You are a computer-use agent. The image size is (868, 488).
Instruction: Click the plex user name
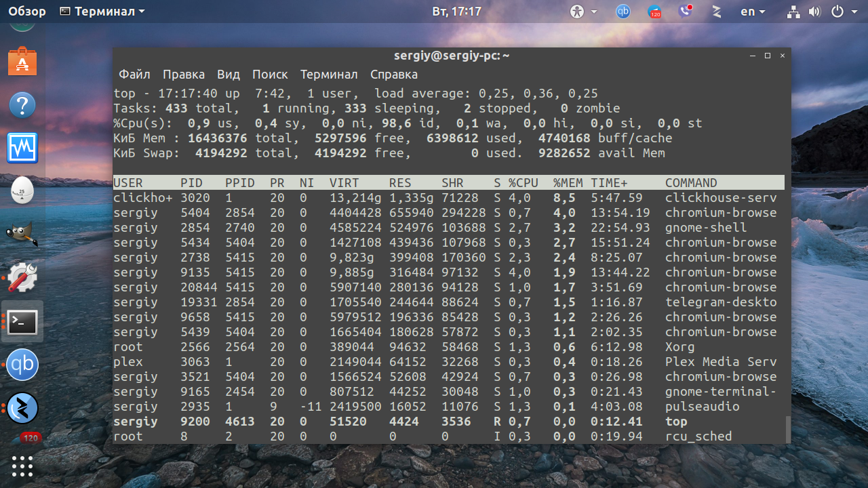click(x=128, y=362)
